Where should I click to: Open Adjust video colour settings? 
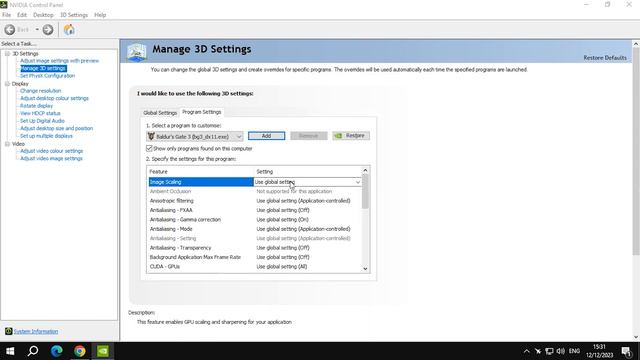click(51, 151)
